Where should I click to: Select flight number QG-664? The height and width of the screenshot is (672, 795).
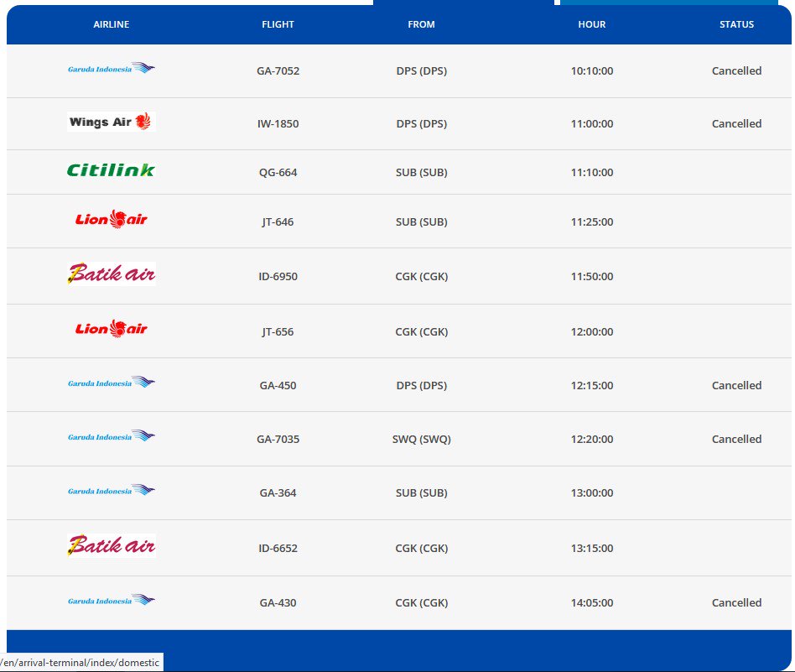[278, 173]
